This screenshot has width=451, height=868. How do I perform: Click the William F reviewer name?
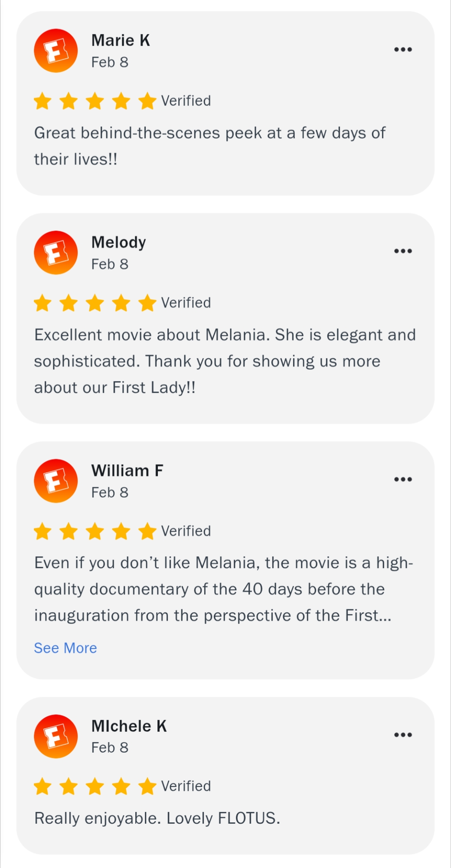point(127,470)
